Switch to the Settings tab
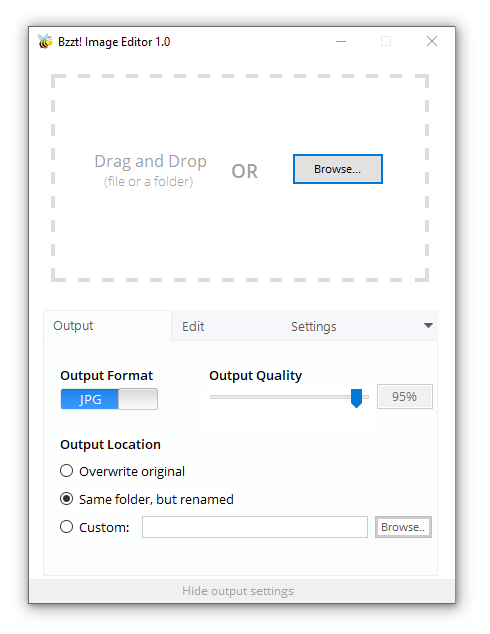The image size is (490, 634). point(313,326)
